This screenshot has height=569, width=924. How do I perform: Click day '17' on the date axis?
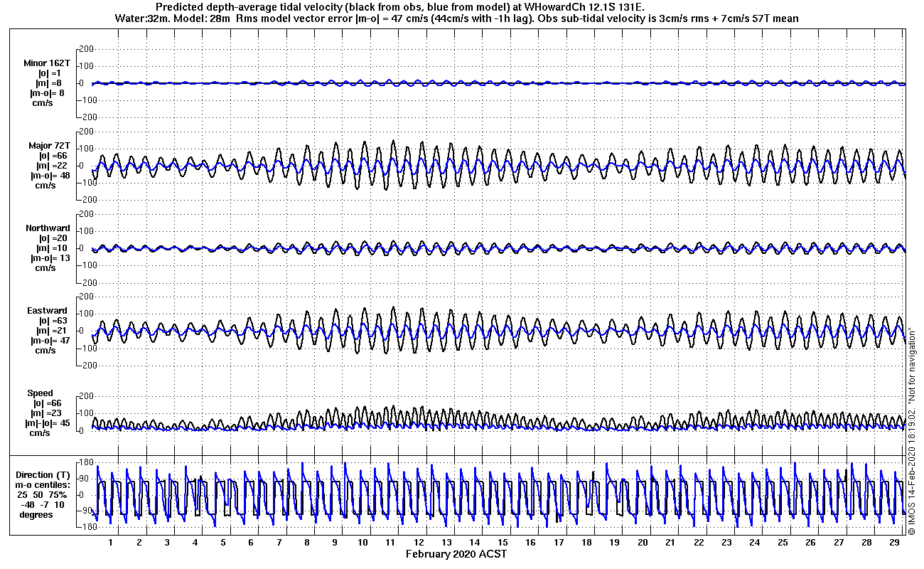click(559, 542)
